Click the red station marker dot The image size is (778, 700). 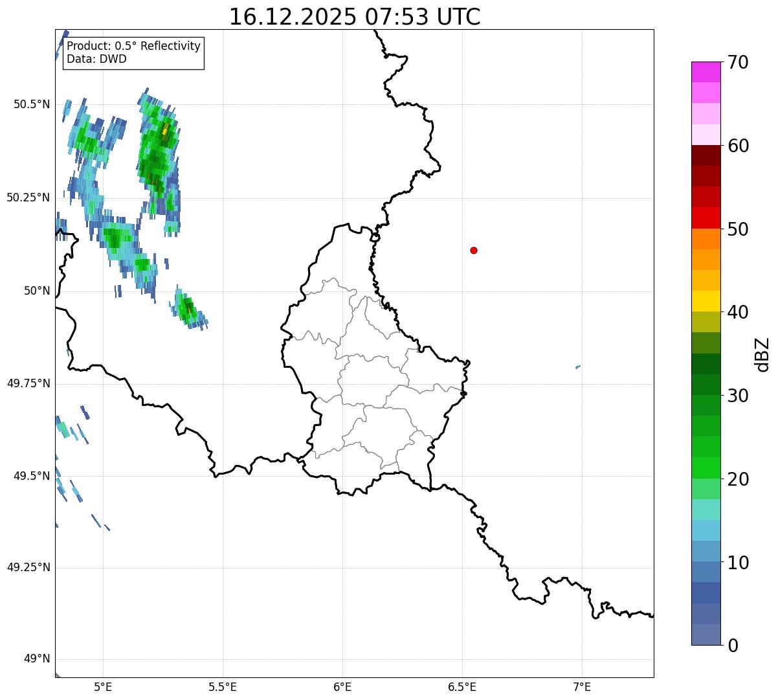[474, 250]
